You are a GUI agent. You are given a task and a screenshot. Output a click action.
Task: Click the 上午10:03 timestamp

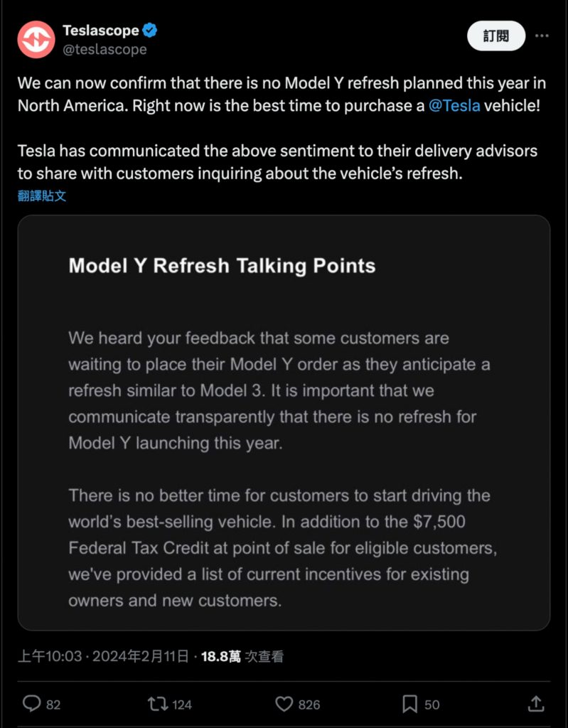(x=50, y=656)
